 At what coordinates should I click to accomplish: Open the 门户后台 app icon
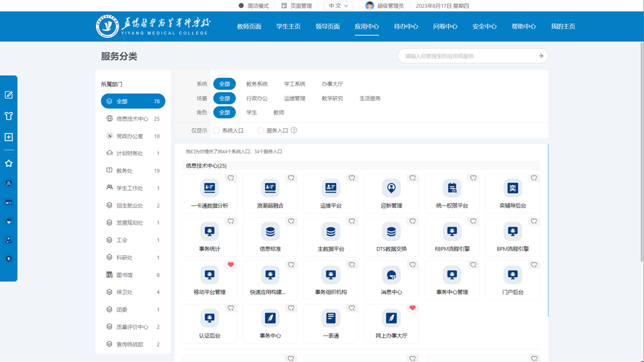click(512, 274)
